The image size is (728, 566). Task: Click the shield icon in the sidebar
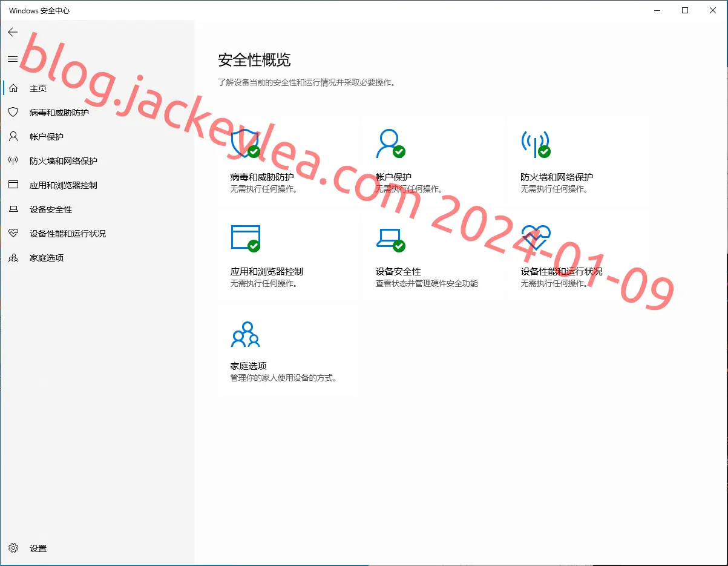[x=13, y=113]
